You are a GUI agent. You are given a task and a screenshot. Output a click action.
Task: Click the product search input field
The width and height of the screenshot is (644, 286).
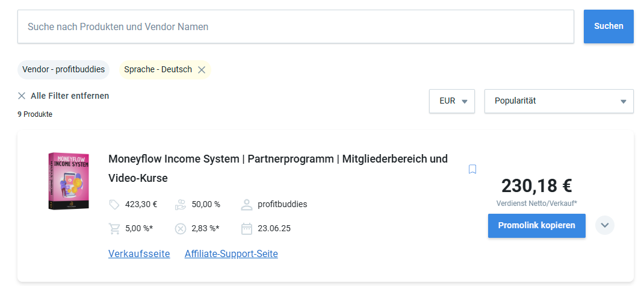tap(296, 26)
